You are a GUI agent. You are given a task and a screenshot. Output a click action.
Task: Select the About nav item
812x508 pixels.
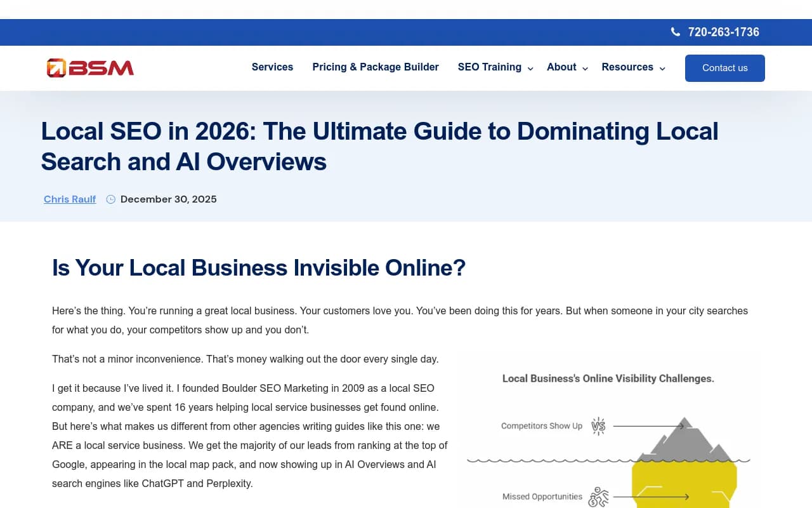pyautogui.click(x=561, y=67)
